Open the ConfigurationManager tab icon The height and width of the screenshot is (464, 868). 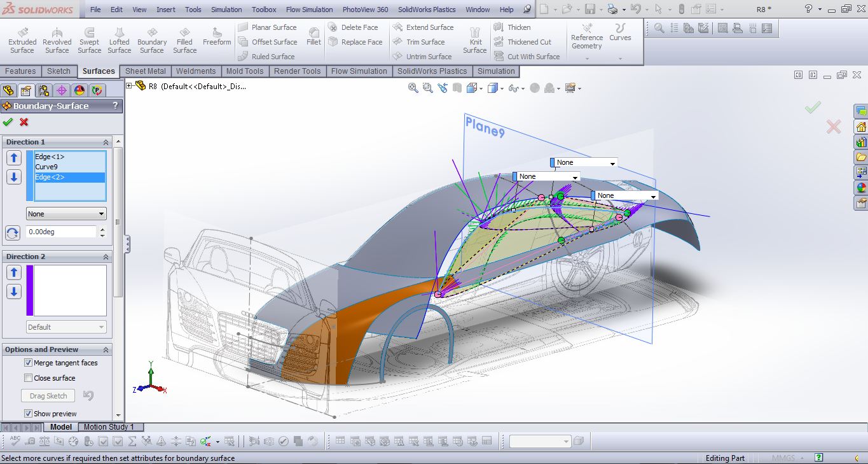pos(43,90)
